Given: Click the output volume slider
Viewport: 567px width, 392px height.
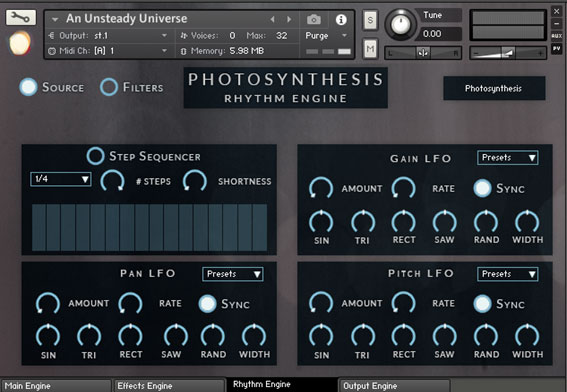Looking at the screenshot, I should coord(508,53).
